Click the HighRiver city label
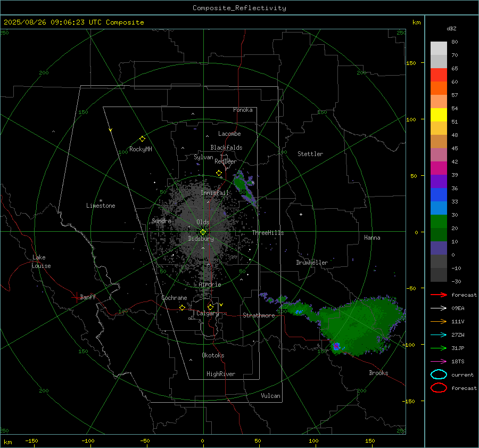Viewport: 479px width, 448px height. click(x=221, y=374)
